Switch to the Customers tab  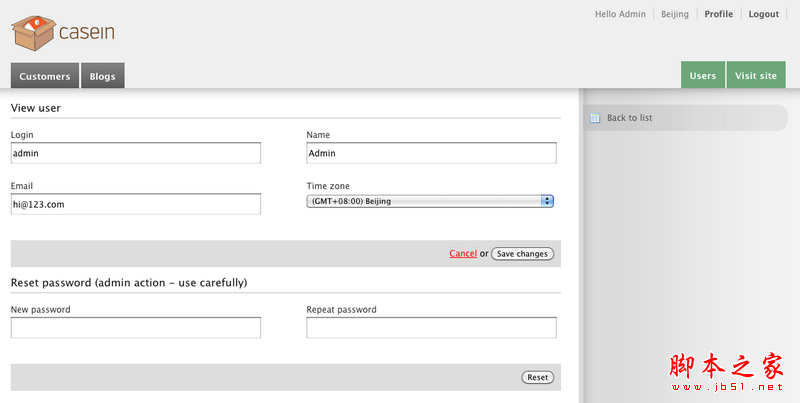pos(45,76)
